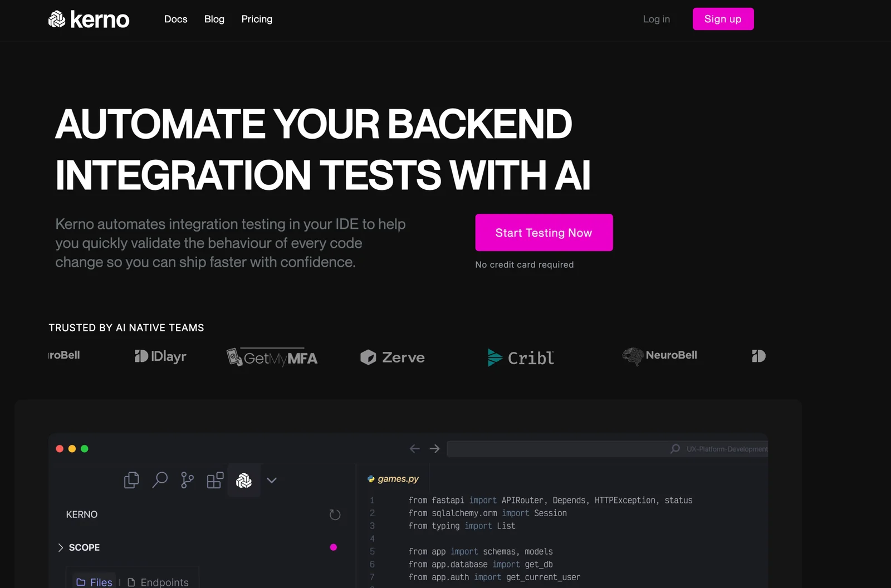Click the Sign up button
The width and height of the screenshot is (891, 588).
coord(723,19)
